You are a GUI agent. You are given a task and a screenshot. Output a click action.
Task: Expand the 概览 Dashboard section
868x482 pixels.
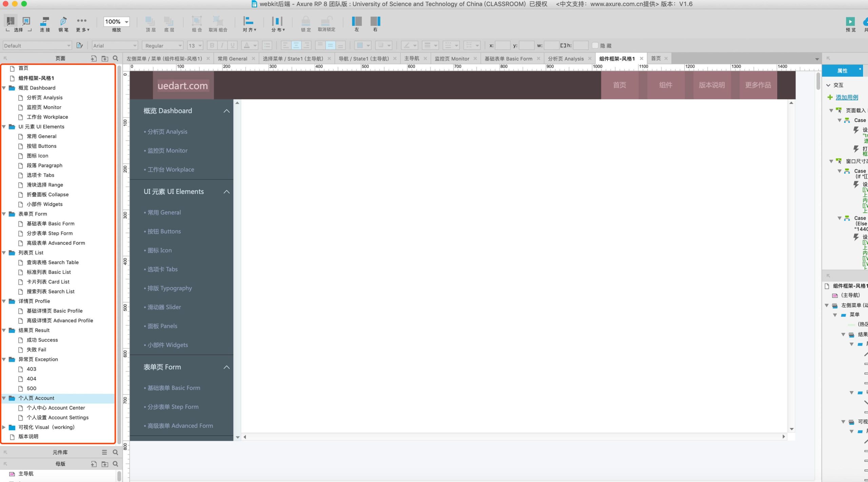click(x=5, y=87)
